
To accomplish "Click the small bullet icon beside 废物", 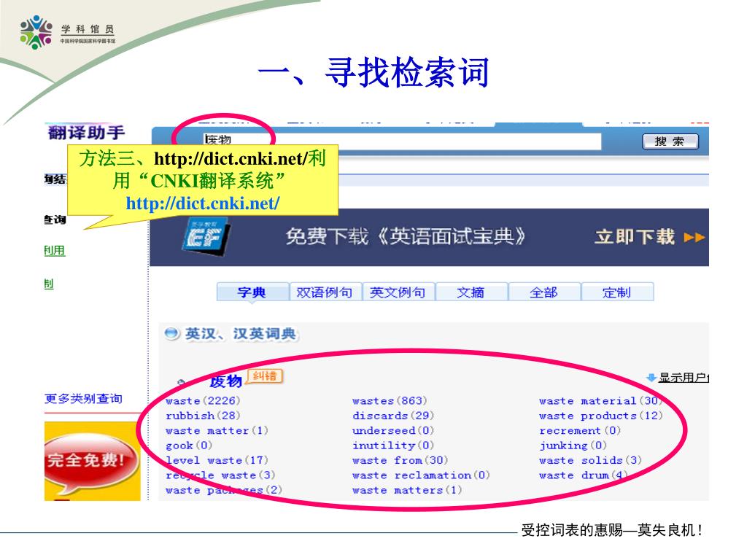I will pyautogui.click(x=181, y=382).
